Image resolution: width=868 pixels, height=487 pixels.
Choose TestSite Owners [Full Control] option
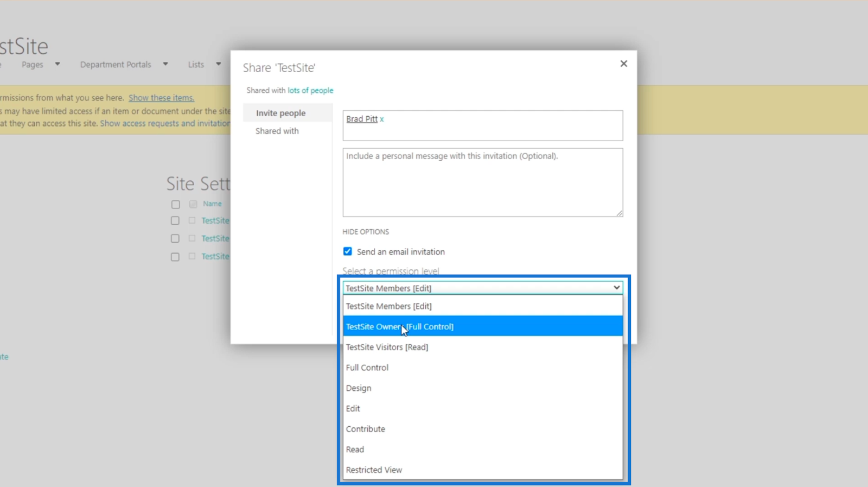click(x=482, y=326)
